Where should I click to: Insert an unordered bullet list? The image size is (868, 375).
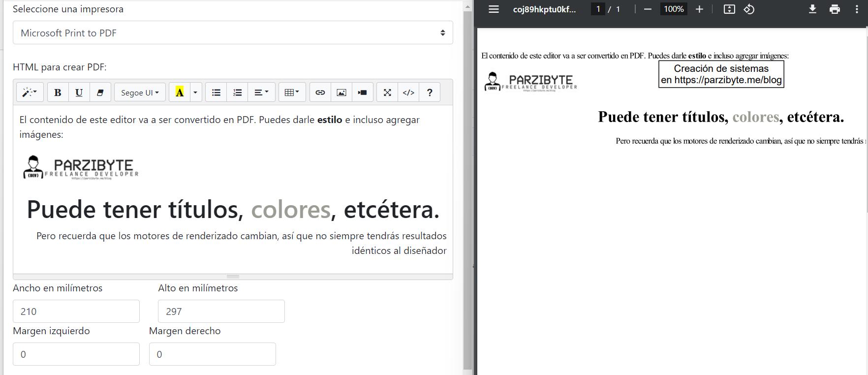[x=216, y=93]
